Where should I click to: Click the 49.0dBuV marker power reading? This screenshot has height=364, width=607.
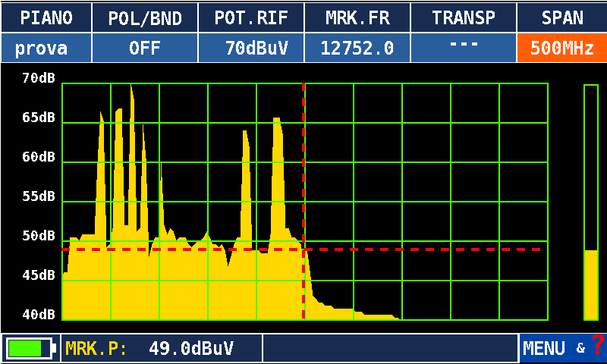tap(191, 349)
